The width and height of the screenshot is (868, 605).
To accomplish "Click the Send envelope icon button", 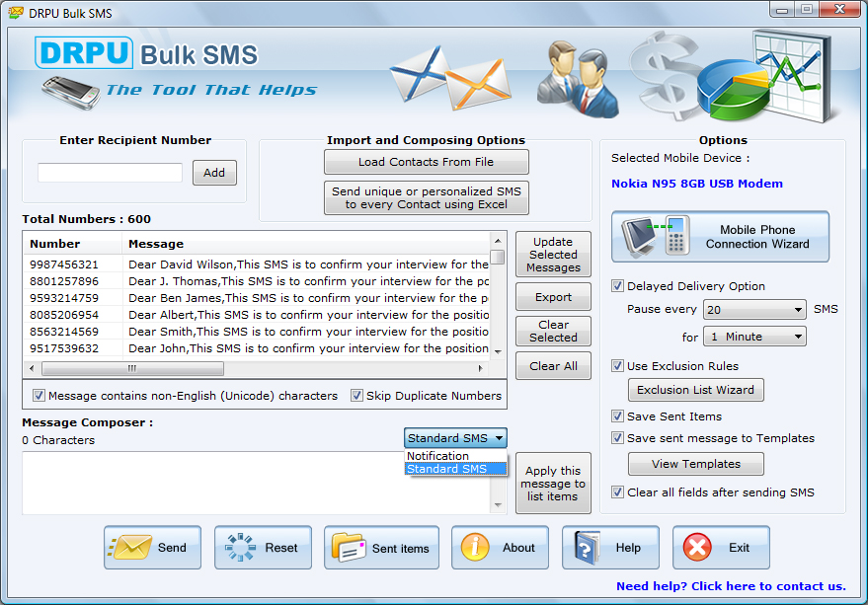I will 152,548.
